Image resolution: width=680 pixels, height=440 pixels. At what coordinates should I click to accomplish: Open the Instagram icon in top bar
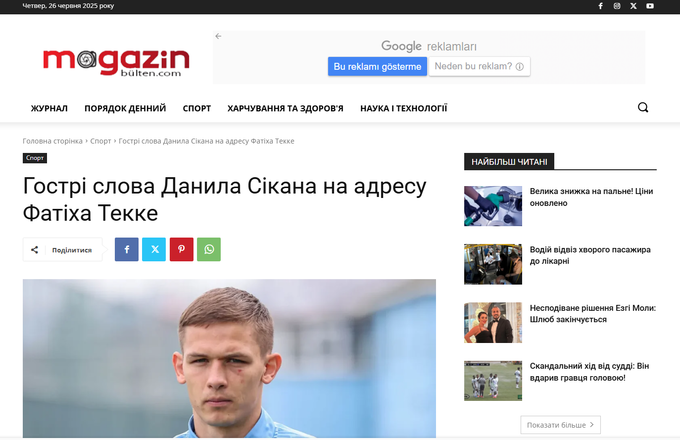(x=617, y=6)
